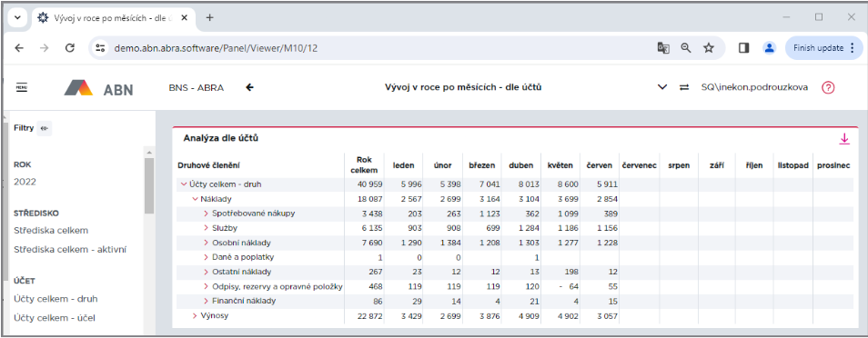Select Střediska celkem filter
Screen dimensions: 868x338
[x=51, y=230]
